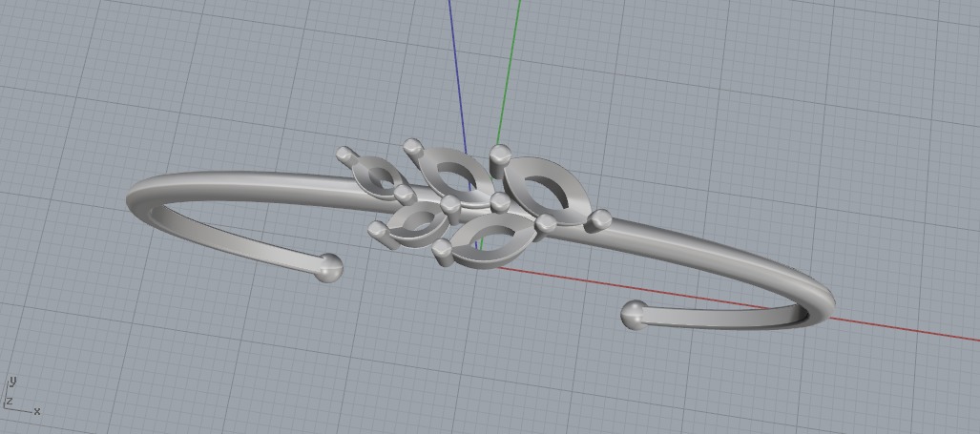Select the ball tip on the bracelet's left end

tap(329, 268)
